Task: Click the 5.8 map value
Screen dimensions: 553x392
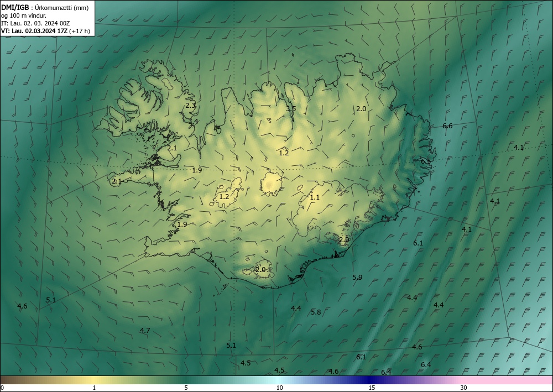Action: pyautogui.click(x=316, y=312)
